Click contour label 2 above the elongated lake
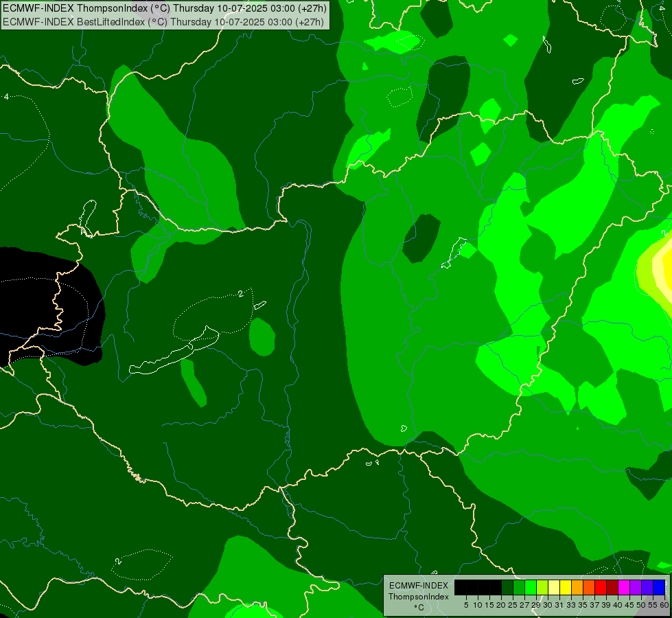 [241, 294]
